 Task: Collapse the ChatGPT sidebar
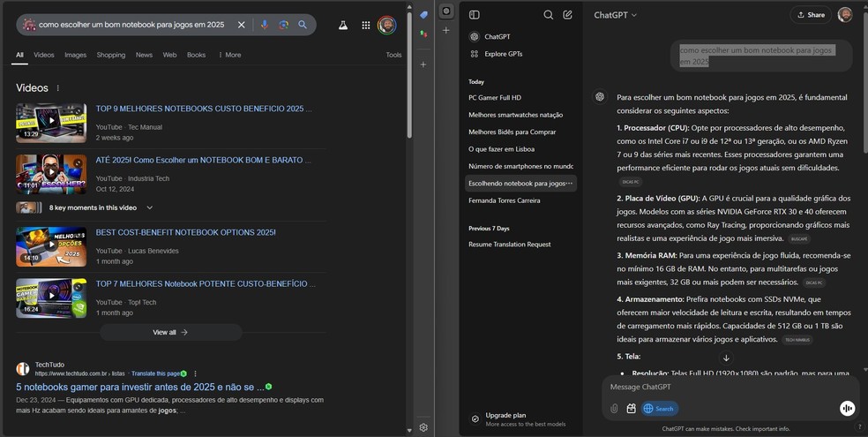(x=475, y=15)
